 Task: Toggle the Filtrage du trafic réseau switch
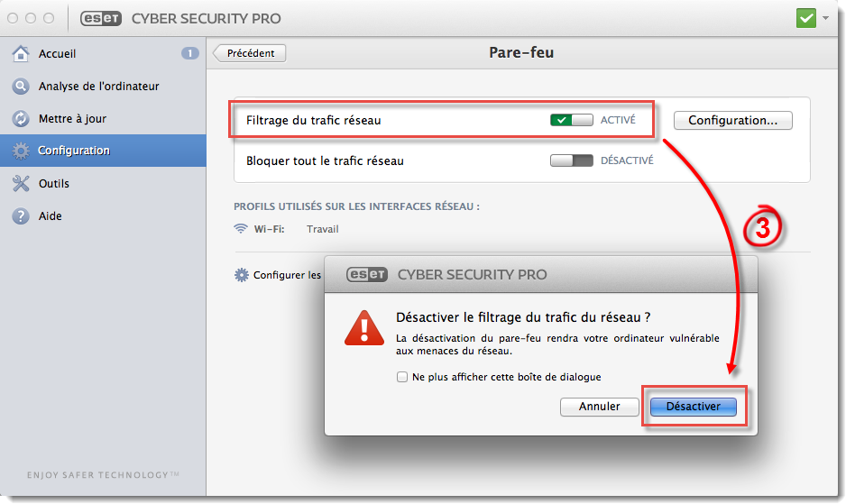(571, 120)
